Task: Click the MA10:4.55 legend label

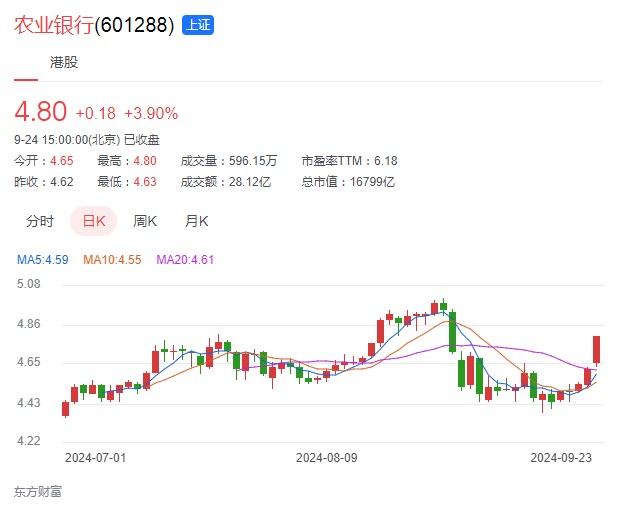Action: pyautogui.click(x=112, y=260)
